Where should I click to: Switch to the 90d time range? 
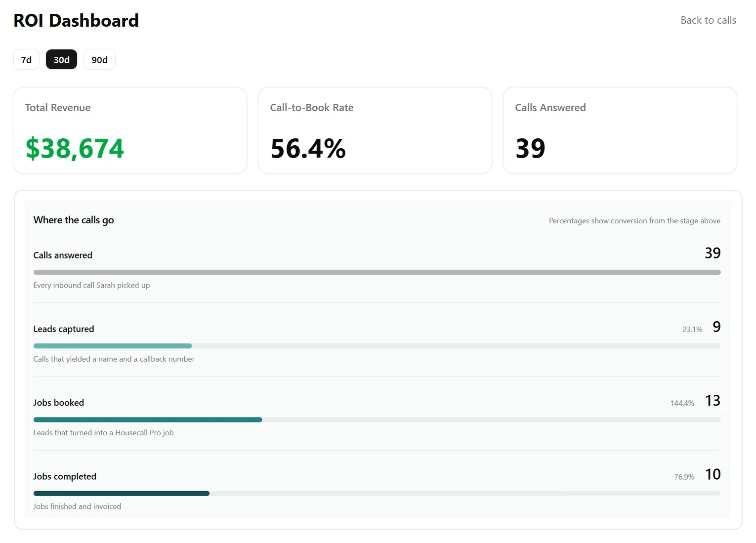pyautogui.click(x=99, y=60)
